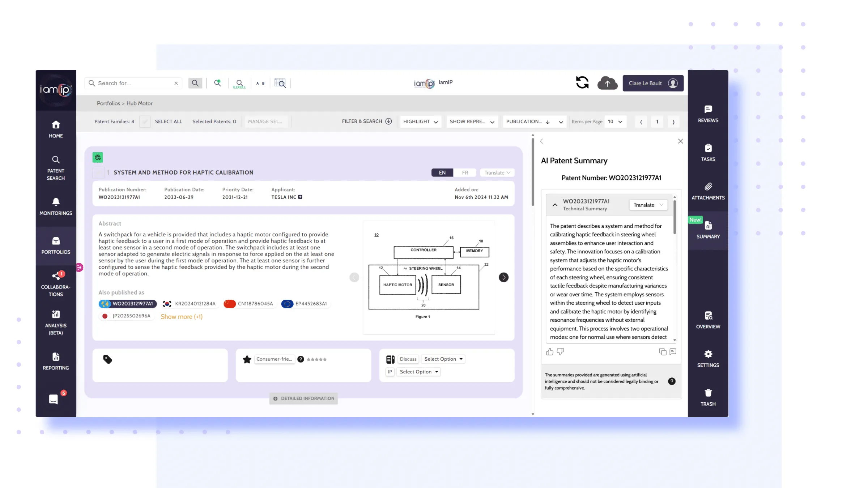
Task: Set five-star rating on Consumer-friendly criterion
Action: (325, 359)
